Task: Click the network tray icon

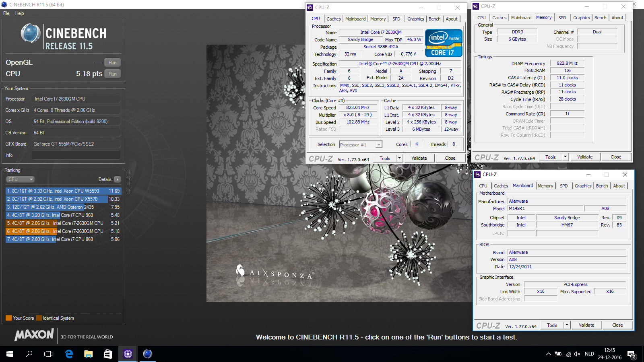Action: (568, 354)
